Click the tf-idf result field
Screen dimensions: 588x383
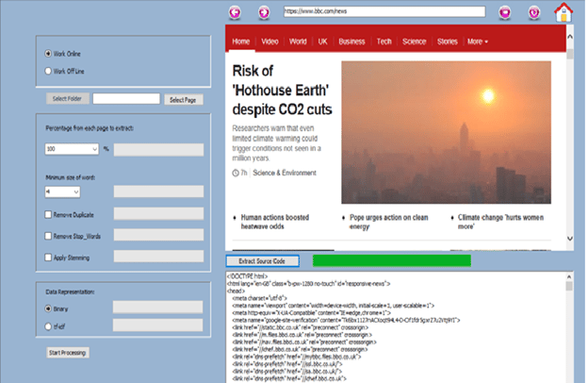click(158, 325)
